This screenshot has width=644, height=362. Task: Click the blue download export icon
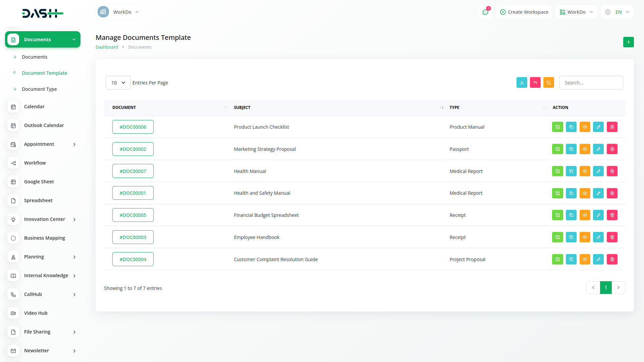(x=522, y=82)
